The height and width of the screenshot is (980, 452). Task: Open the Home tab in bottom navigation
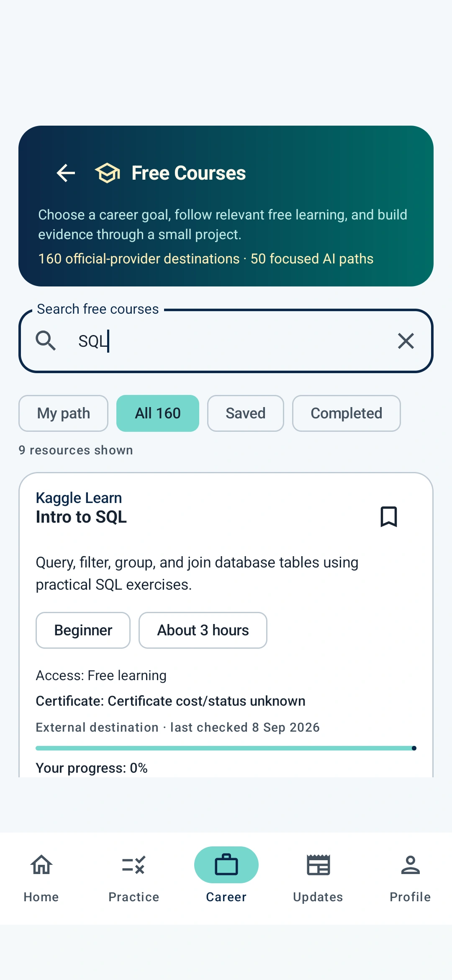pos(41,878)
